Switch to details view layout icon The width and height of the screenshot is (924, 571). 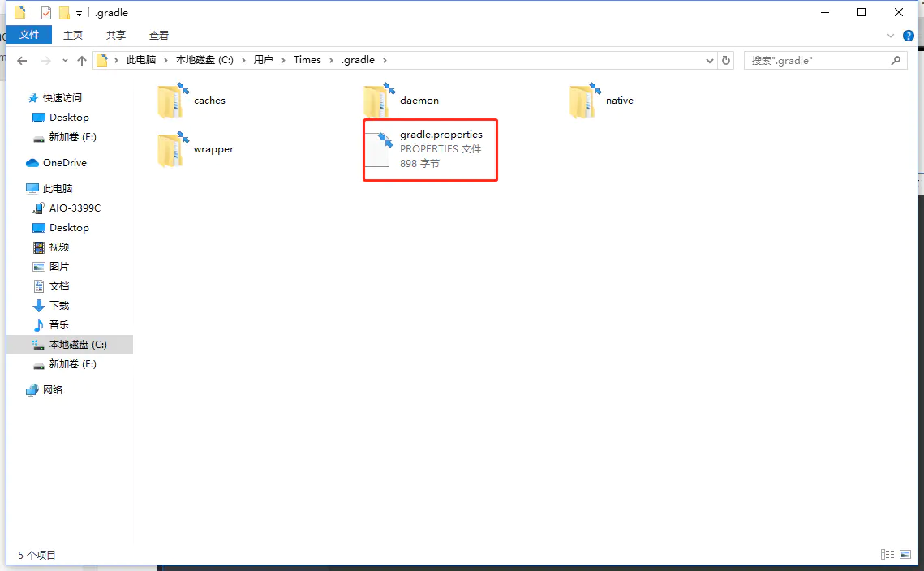click(x=887, y=555)
